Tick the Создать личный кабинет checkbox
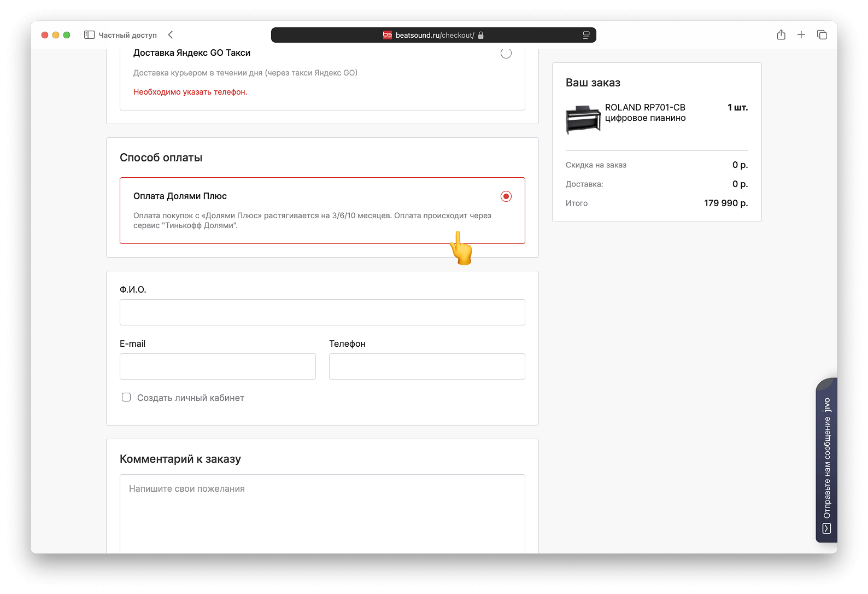This screenshot has width=868, height=594. (126, 397)
